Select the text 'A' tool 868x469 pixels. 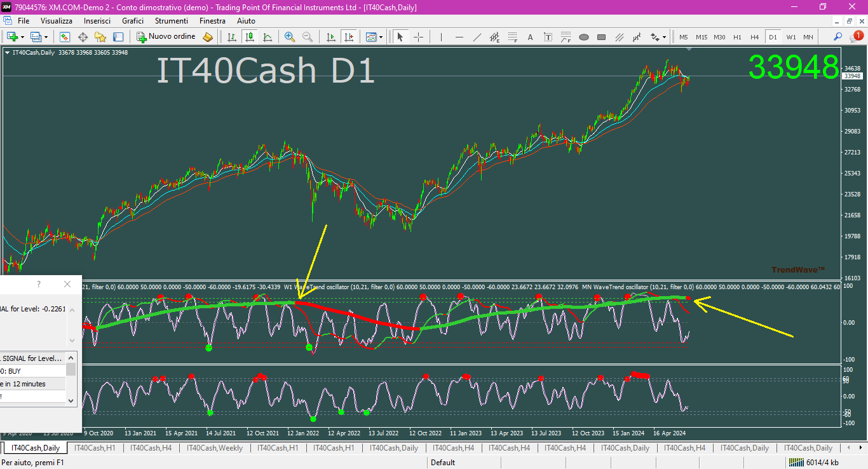530,37
